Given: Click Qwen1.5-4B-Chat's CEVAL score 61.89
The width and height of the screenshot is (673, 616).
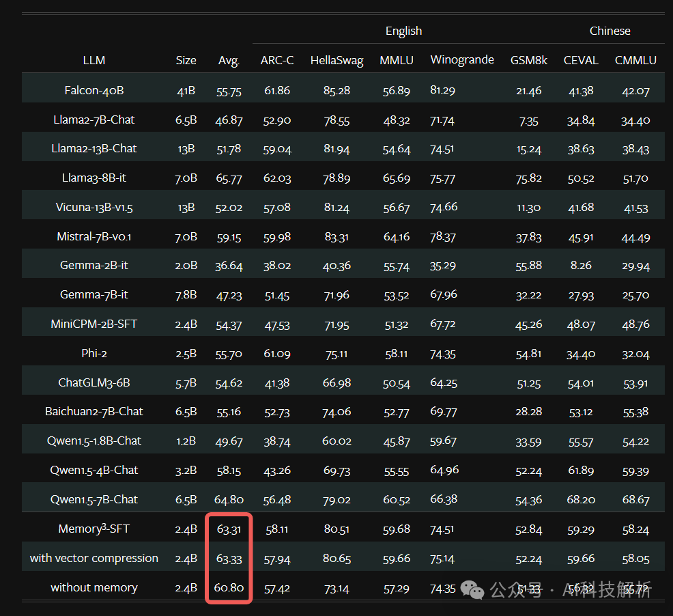Looking at the screenshot, I should (x=581, y=471).
